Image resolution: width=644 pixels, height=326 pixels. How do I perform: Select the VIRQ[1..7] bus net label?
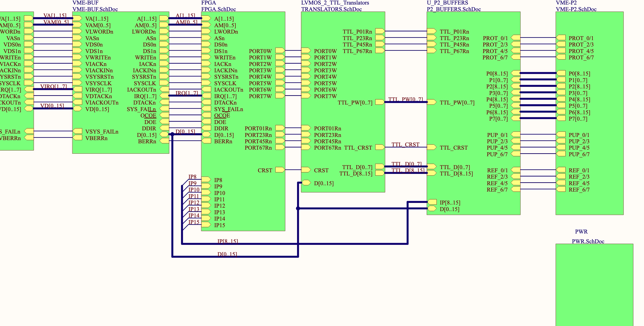coord(53,86)
